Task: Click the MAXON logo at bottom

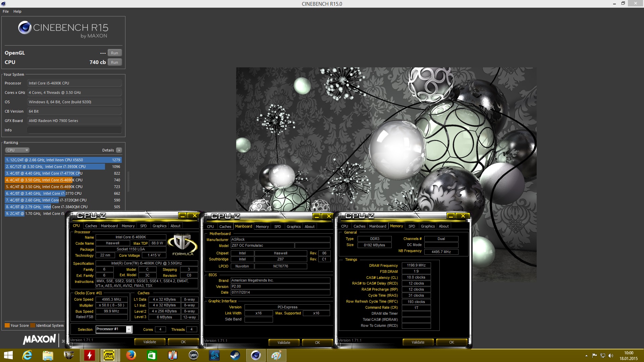Action: coord(39,339)
